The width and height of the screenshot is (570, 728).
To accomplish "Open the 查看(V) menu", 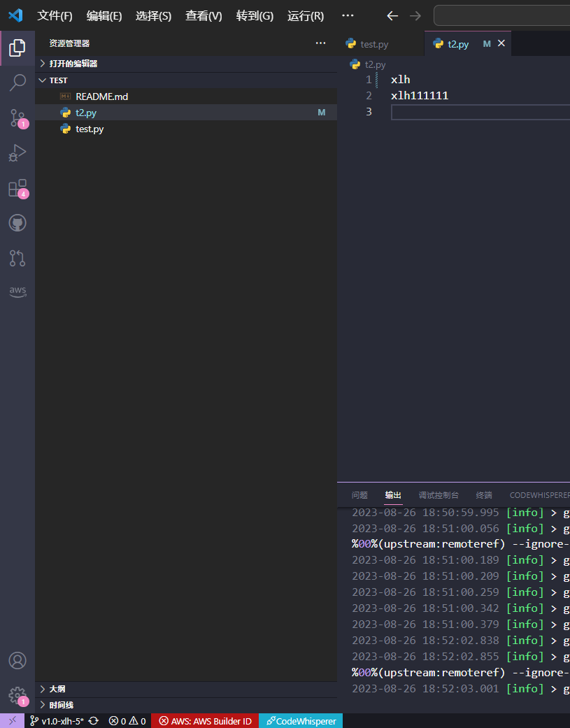I will point(204,16).
